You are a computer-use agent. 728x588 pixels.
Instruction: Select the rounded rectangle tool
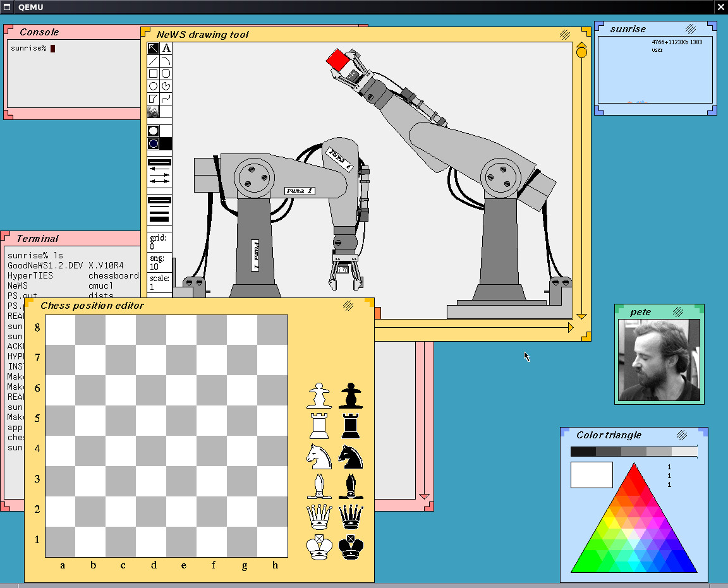point(165,73)
